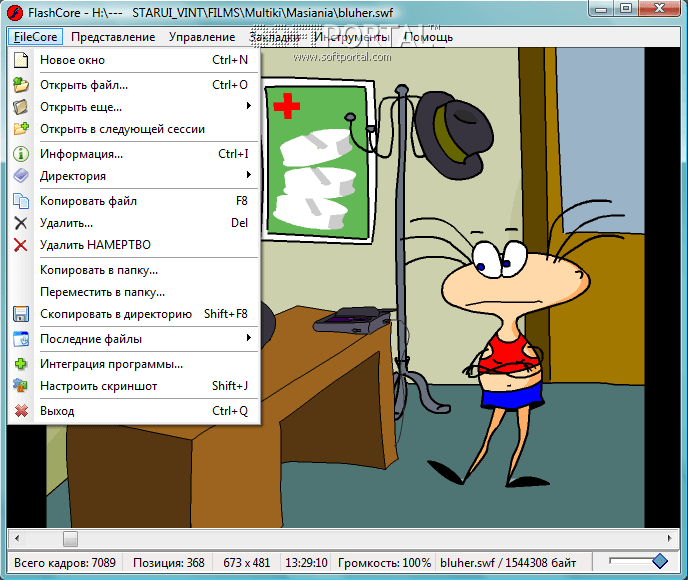688x580 pixels.
Task: Minimize the FlashCore window
Action: pos(601,9)
